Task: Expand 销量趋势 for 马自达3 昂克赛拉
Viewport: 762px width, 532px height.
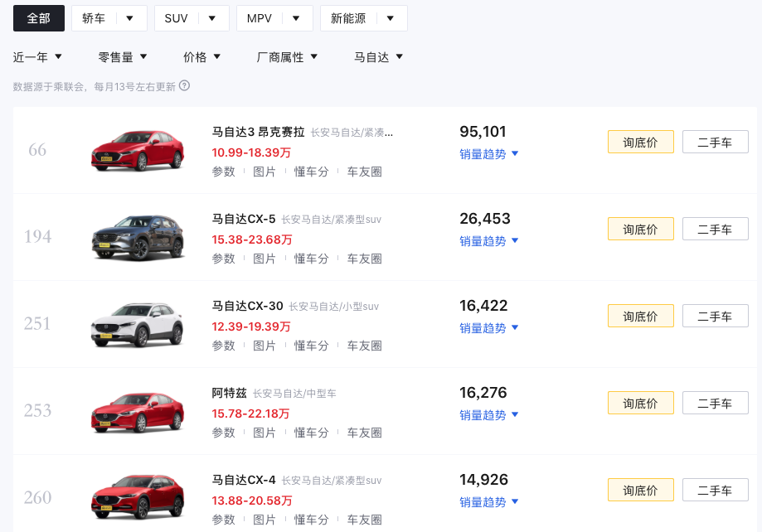Action: pos(489,154)
